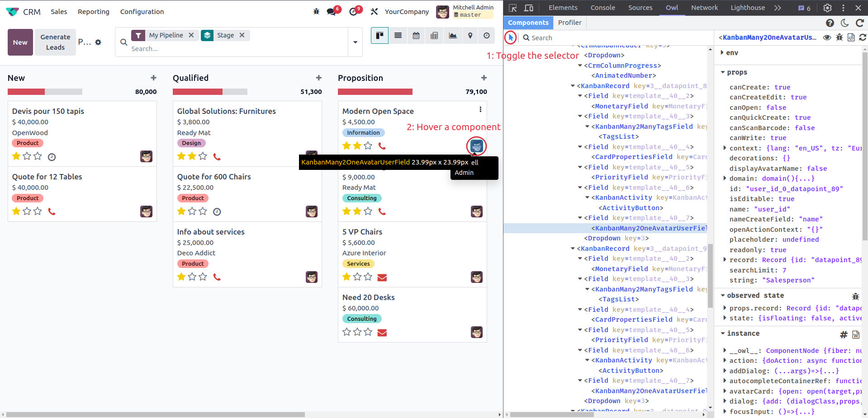Toggle the Owl component selector arrow
This screenshot has height=418, width=868.
pos(511,38)
